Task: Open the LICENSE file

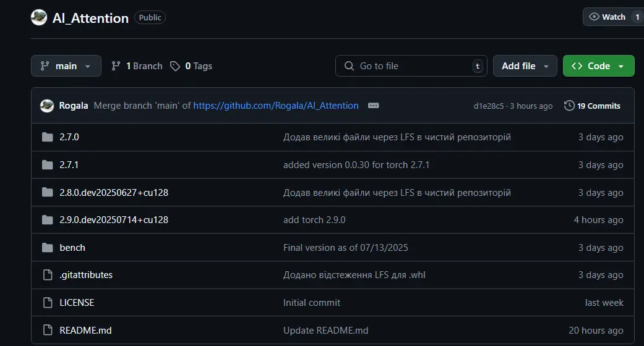Action: coord(77,303)
